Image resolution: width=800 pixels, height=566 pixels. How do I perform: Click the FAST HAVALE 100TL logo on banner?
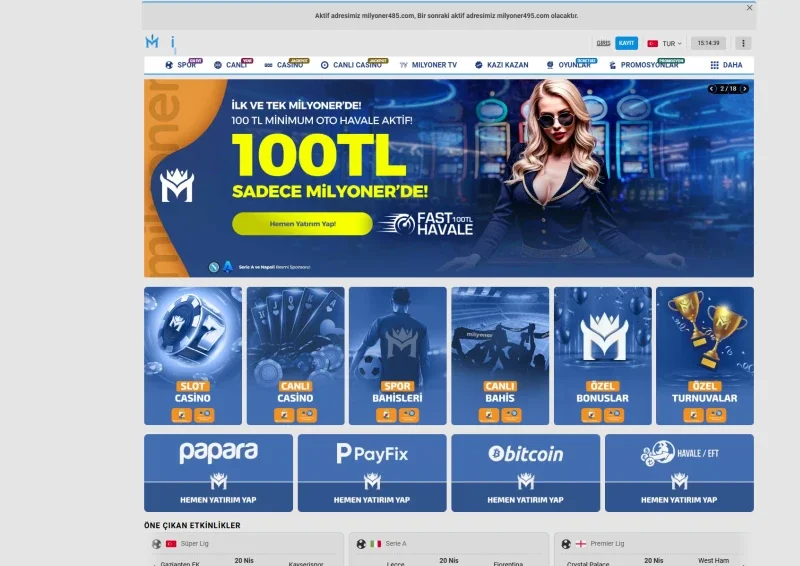427,224
